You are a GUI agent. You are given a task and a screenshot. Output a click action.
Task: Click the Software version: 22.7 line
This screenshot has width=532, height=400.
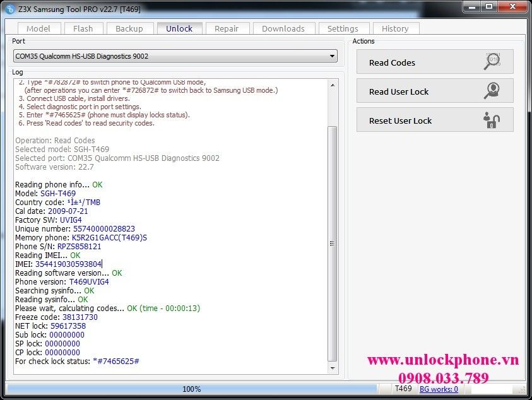pos(54,167)
